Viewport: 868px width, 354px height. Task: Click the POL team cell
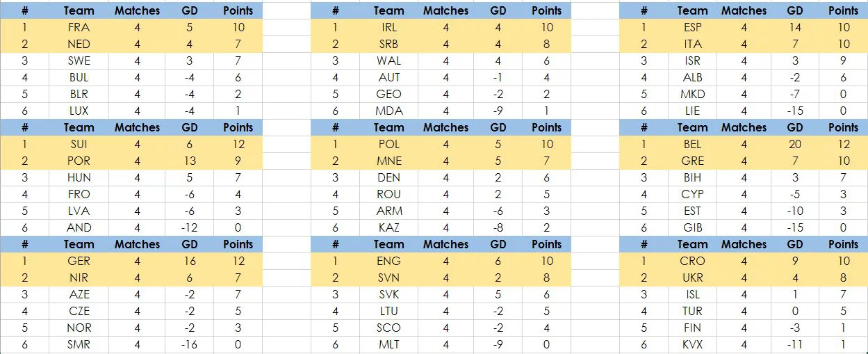tap(388, 144)
